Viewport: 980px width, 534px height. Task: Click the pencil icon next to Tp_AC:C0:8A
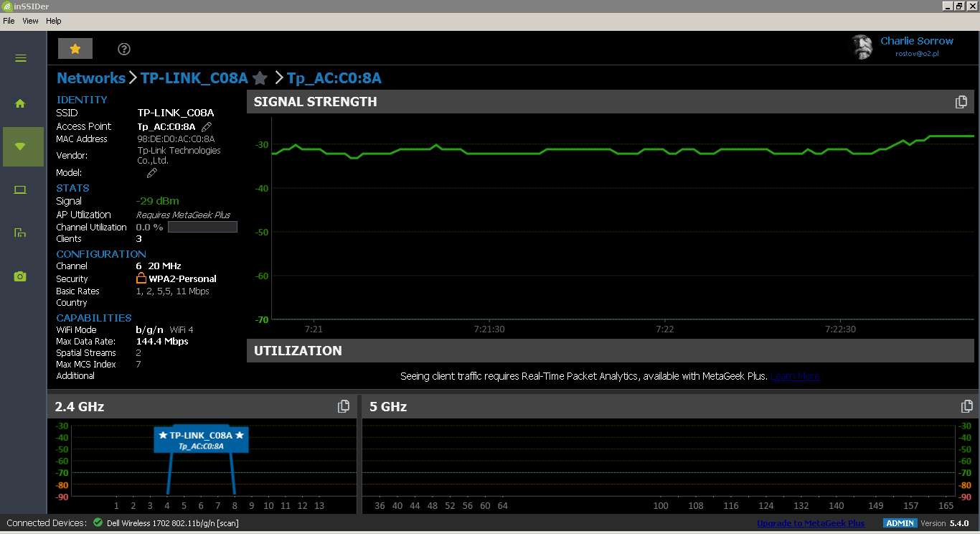207,126
